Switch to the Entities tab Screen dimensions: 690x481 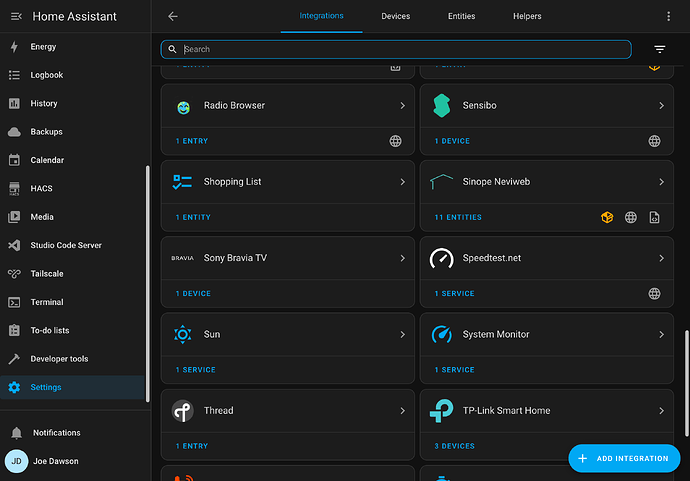point(461,16)
